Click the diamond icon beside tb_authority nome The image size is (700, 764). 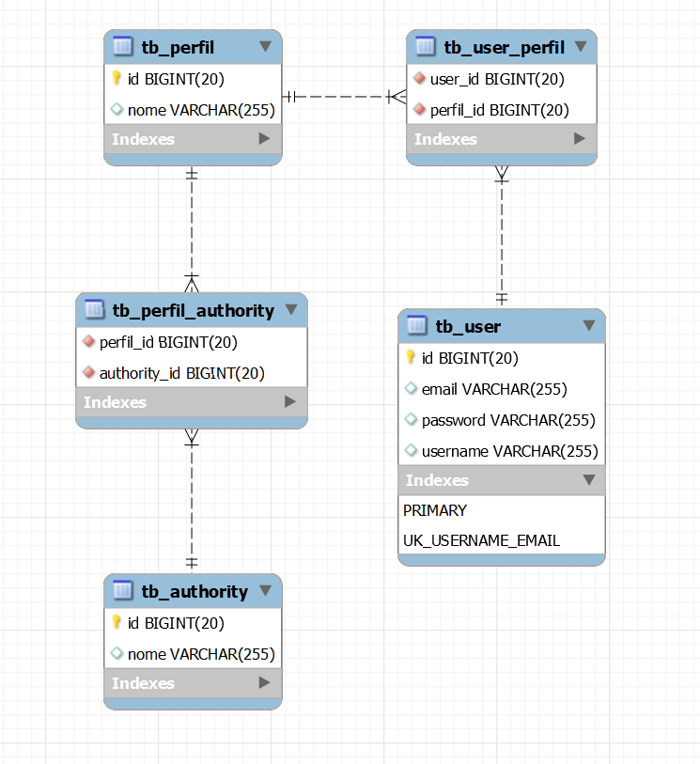[117, 653]
